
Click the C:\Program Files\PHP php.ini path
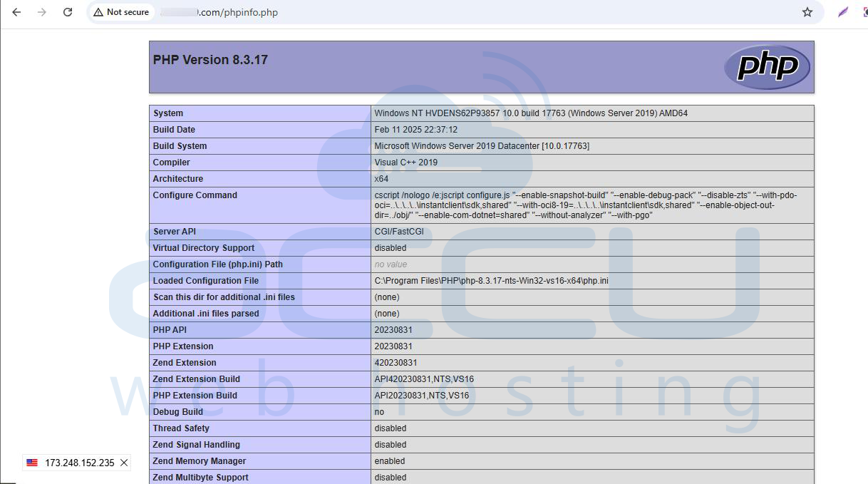click(x=491, y=281)
